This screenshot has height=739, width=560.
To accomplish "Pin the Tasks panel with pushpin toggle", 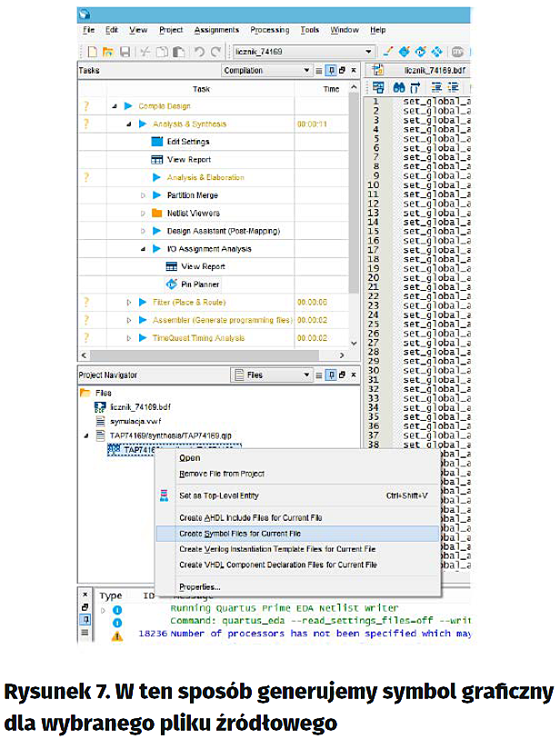I will click(x=331, y=70).
